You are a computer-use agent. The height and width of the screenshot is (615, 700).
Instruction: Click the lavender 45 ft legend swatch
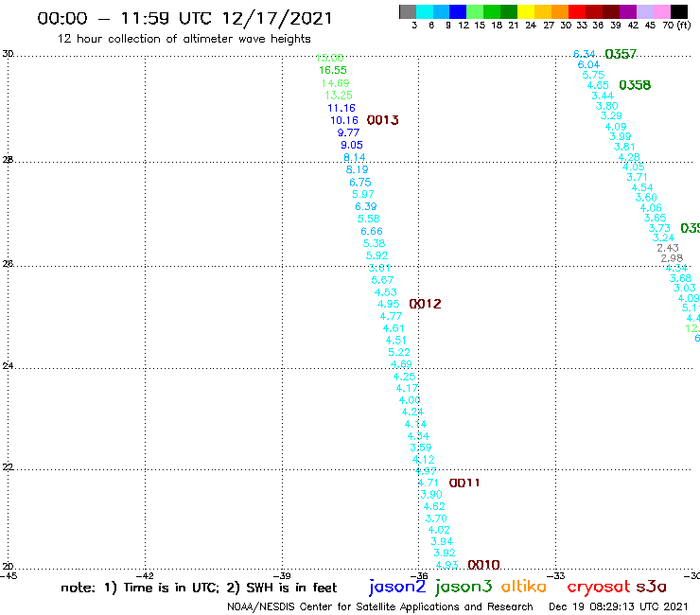pos(645,11)
